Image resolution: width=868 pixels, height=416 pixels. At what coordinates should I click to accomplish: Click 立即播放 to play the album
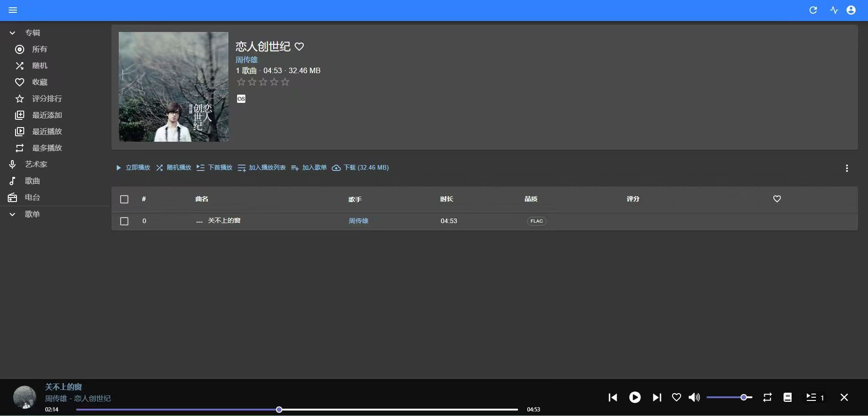click(133, 167)
